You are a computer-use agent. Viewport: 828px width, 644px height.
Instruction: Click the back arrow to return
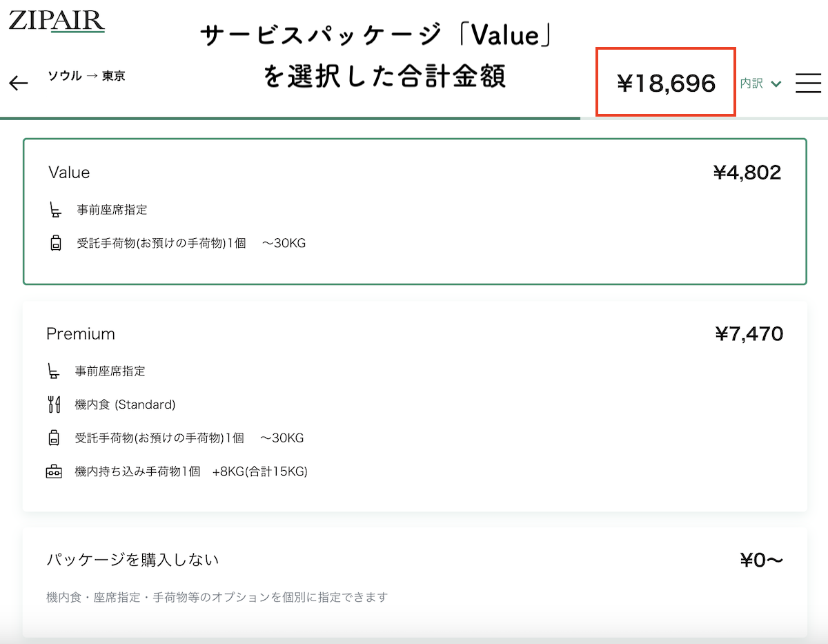point(18,83)
